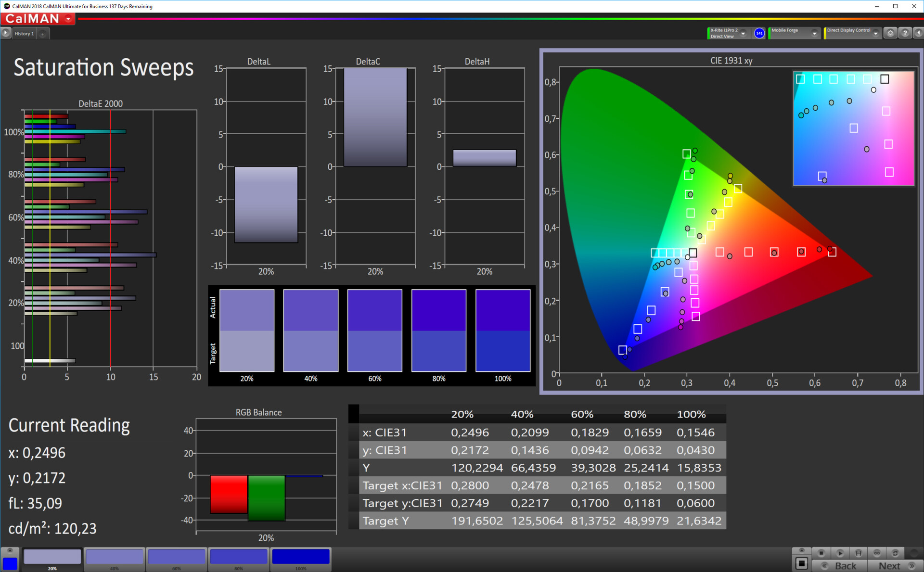Open the CalMAN main menu arrow
This screenshot has height=572, width=924.
click(x=68, y=19)
